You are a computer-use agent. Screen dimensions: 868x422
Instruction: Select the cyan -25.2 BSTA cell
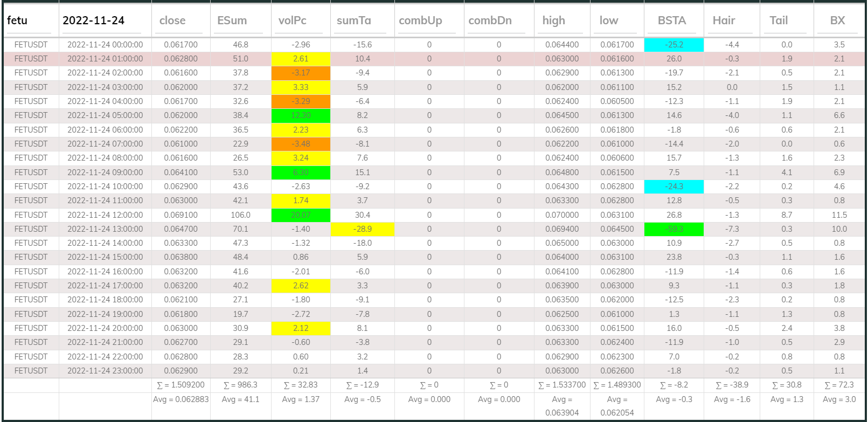(674, 45)
